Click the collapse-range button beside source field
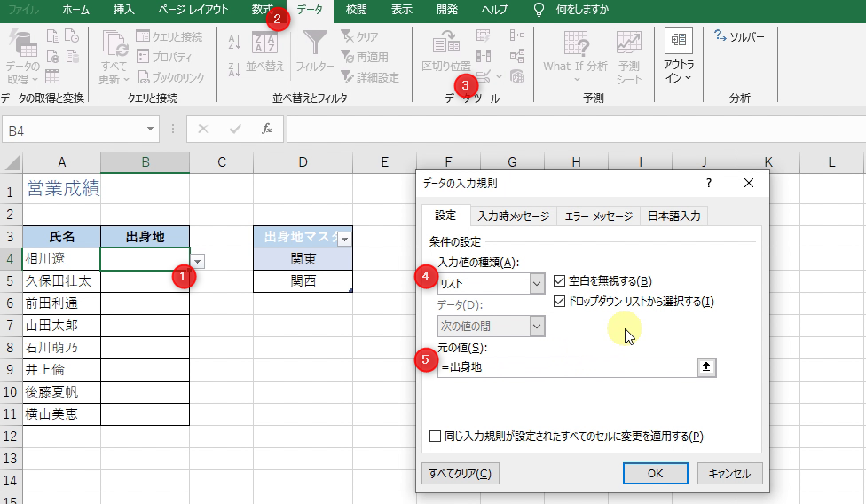This screenshot has height=504, width=866. (706, 367)
